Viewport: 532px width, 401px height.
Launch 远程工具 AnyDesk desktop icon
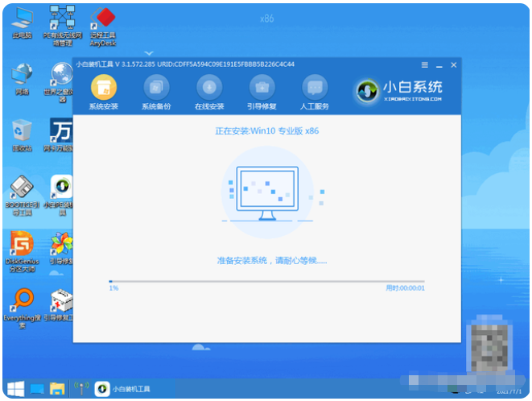point(103,27)
